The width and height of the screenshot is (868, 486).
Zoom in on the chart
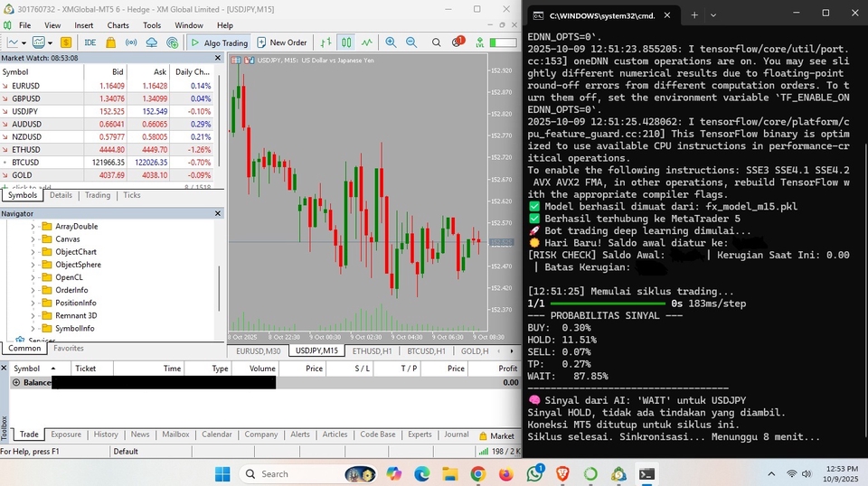point(391,42)
